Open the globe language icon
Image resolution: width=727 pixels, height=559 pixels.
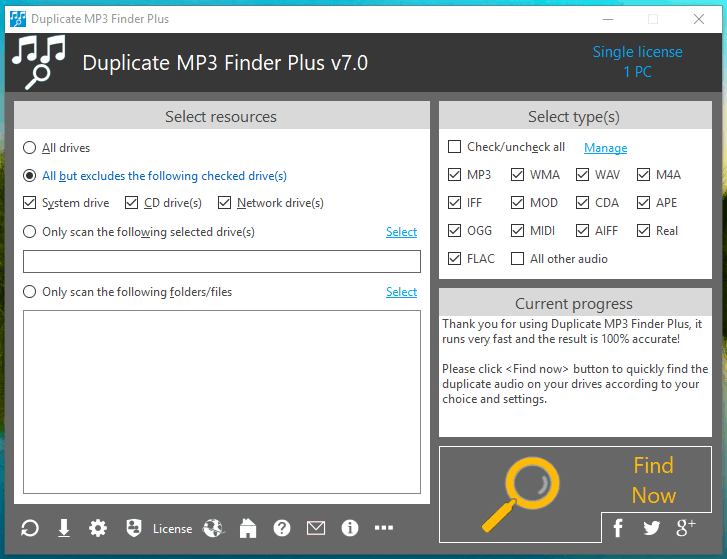pyautogui.click(x=213, y=528)
